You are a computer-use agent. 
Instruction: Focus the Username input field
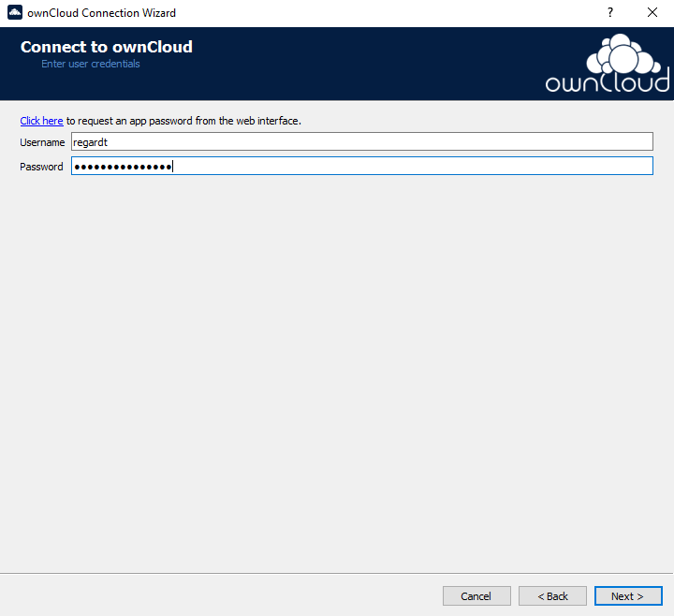(x=362, y=142)
